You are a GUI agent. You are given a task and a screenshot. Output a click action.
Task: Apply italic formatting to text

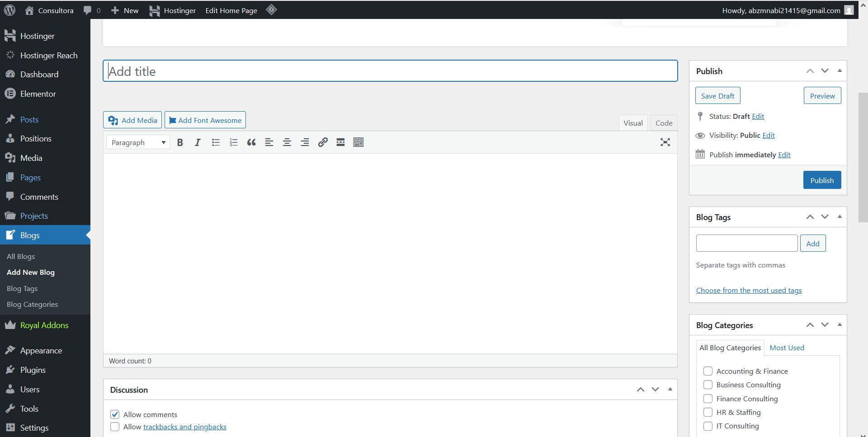198,142
